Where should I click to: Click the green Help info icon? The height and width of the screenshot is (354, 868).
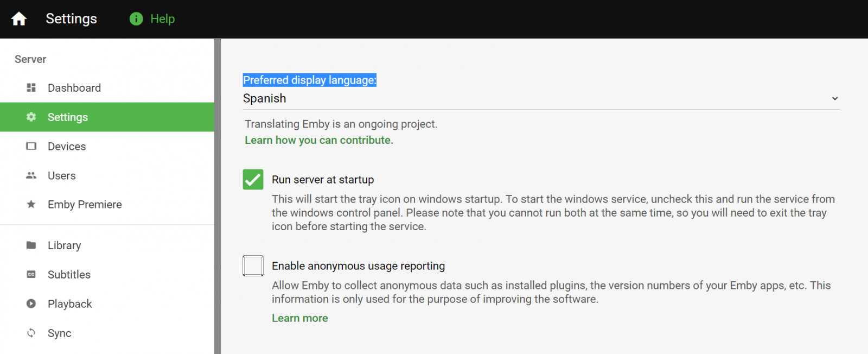[x=136, y=19]
